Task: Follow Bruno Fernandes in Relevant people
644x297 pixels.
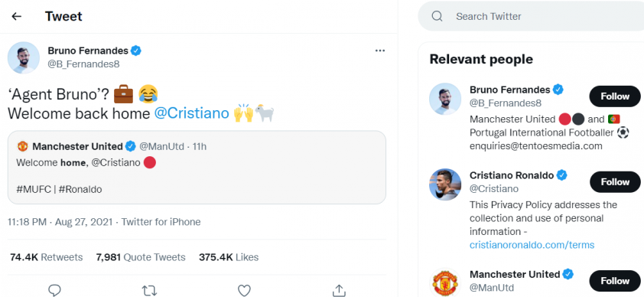Action: [615, 96]
